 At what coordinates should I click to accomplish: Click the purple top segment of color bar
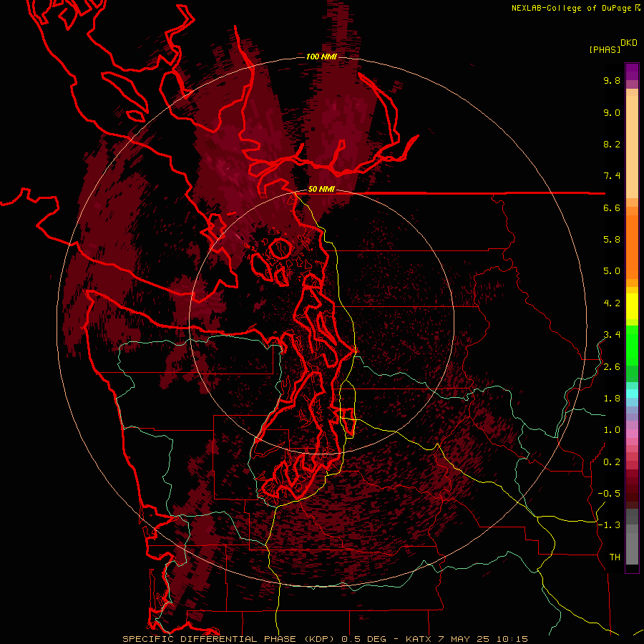[632, 72]
